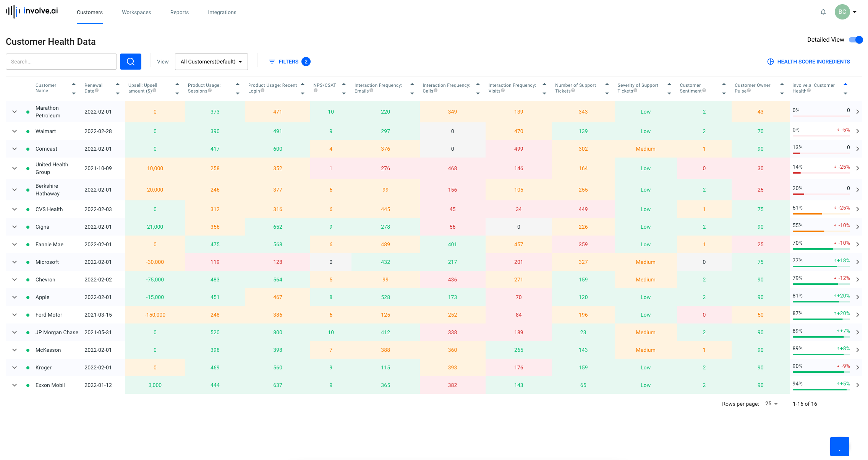Click the health score ingredients pie icon
Image resolution: width=868 pixels, height=460 pixels.
click(x=771, y=62)
